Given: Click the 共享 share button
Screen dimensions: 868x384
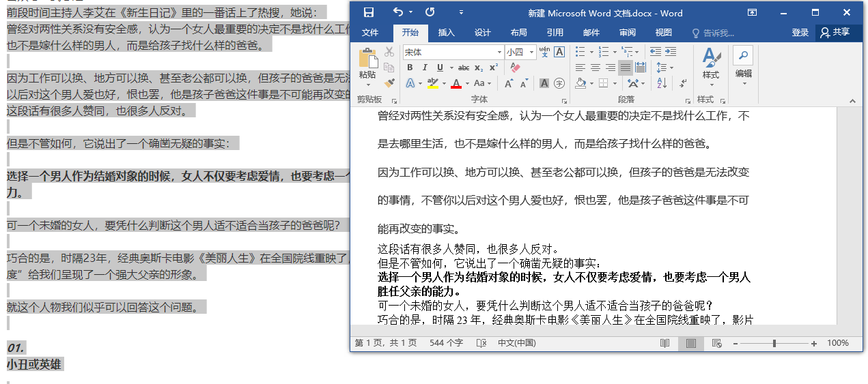Looking at the screenshot, I should point(836,33).
